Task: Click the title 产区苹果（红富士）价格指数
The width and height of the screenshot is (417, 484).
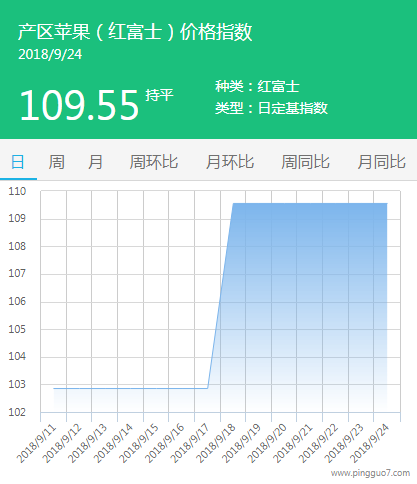Action: point(135,32)
